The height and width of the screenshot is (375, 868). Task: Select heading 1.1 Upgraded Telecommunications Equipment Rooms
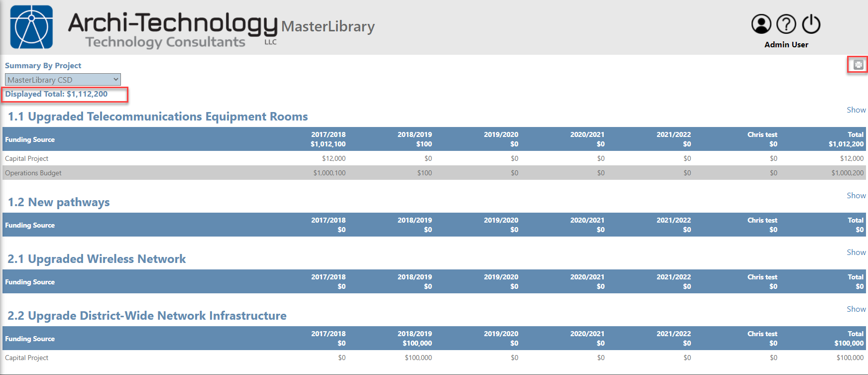(x=158, y=117)
